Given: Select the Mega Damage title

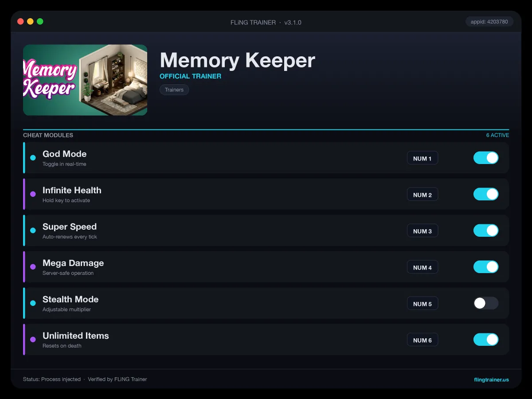Looking at the screenshot, I should click(73, 263).
